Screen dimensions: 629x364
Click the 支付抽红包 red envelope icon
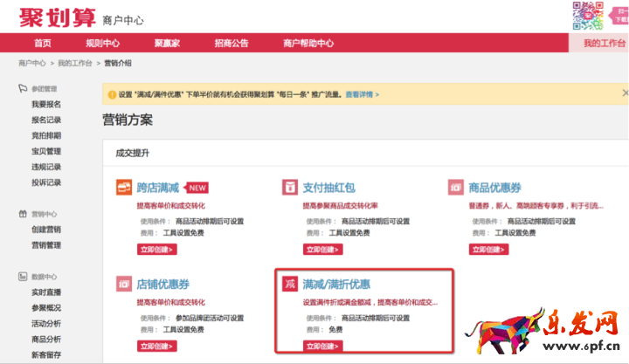point(290,187)
